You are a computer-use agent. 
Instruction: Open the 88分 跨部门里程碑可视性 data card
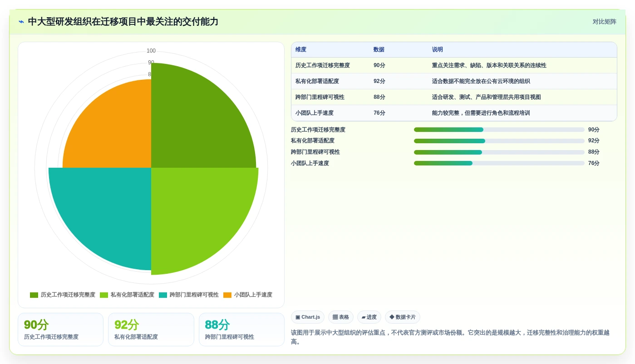[x=241, y=330]
